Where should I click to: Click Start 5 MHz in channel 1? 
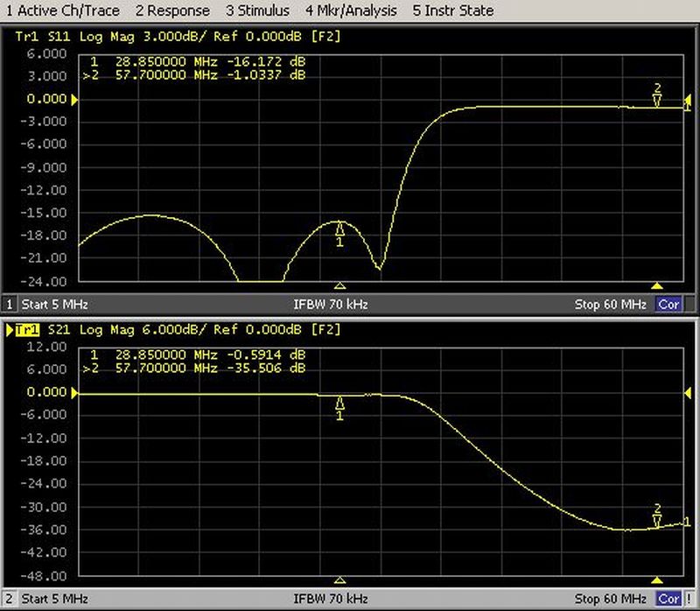(x=56, y=305)
